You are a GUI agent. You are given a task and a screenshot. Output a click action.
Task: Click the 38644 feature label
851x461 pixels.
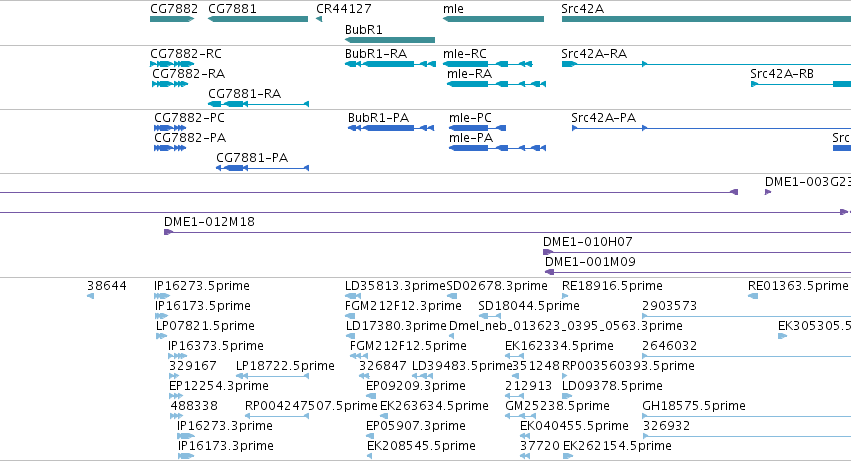[x=106, y=286]
